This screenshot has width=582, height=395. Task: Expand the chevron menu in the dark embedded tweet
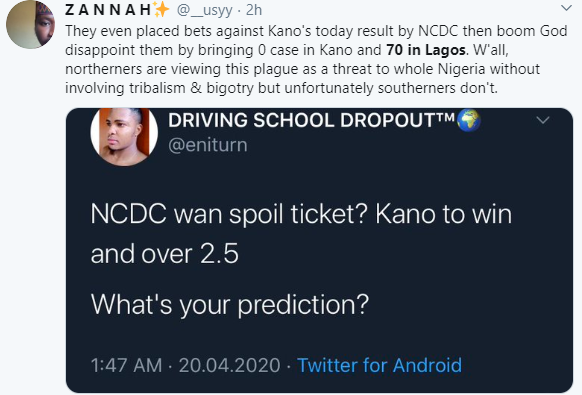point(543,120)
